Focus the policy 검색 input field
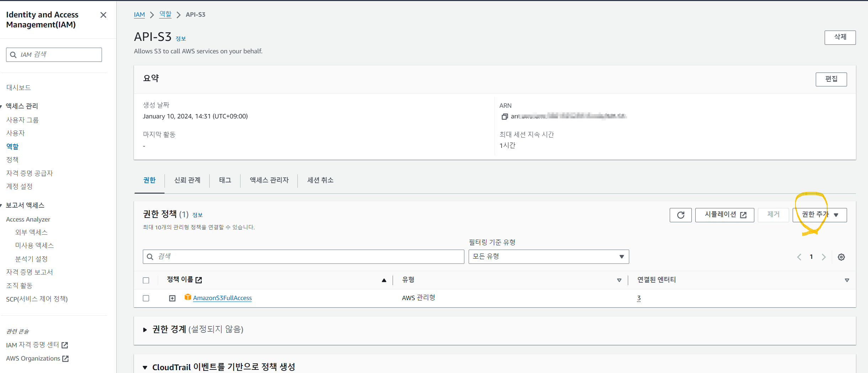Viewport: 868px width, 373px height. click(x=303, y=257)
